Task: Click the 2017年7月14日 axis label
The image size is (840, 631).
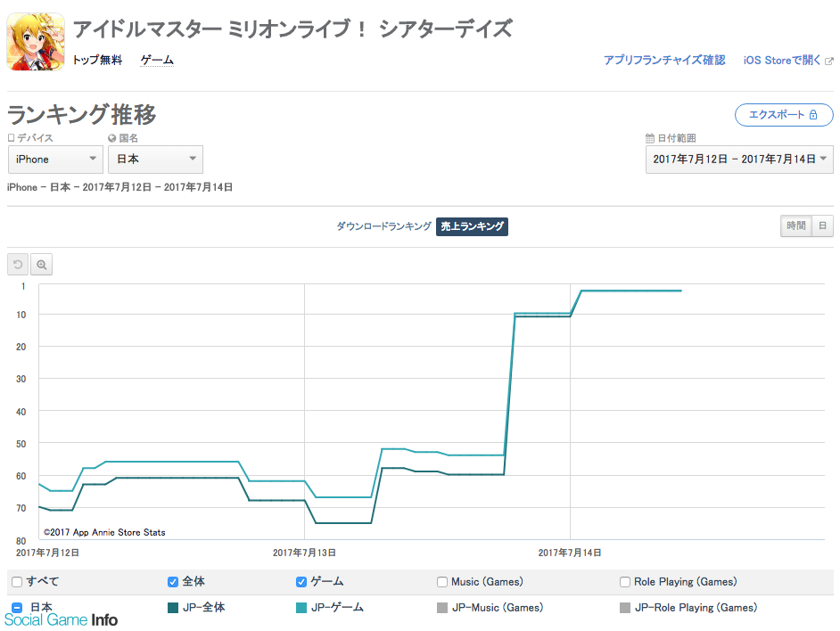Action: coord(570,553)
